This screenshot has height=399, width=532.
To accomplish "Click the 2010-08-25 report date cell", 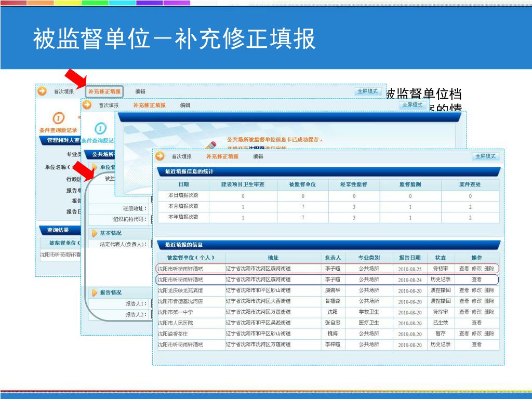I will [x=409, y=269].
